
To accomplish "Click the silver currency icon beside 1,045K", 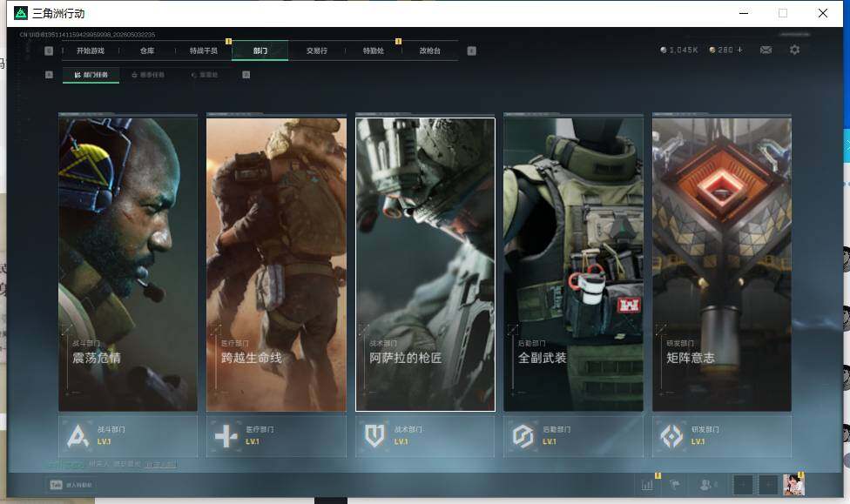I will [664, 50].
